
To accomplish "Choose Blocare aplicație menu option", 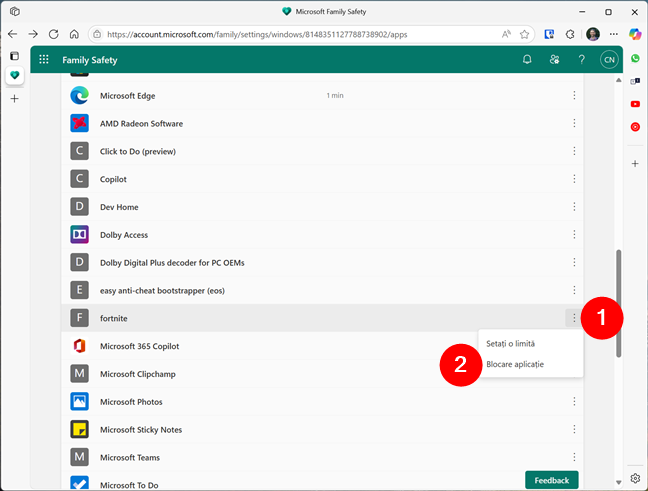I will pyautogui.click(x=531, y=364).
